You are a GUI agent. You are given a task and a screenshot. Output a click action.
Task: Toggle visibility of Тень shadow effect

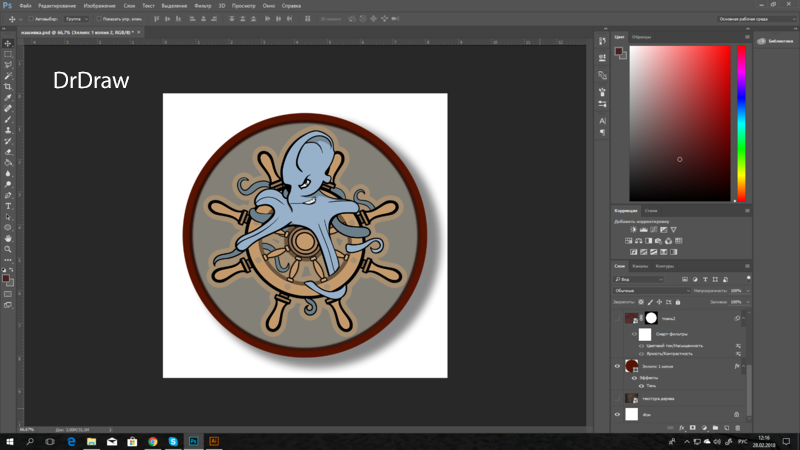(x=641, y=386)
